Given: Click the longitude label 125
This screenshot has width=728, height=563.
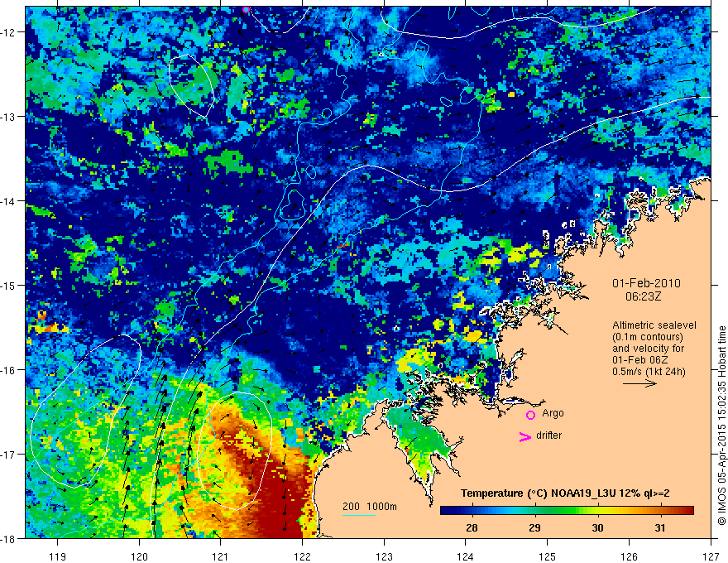Looking at the screenshot, I should click(x=548, y=556).
